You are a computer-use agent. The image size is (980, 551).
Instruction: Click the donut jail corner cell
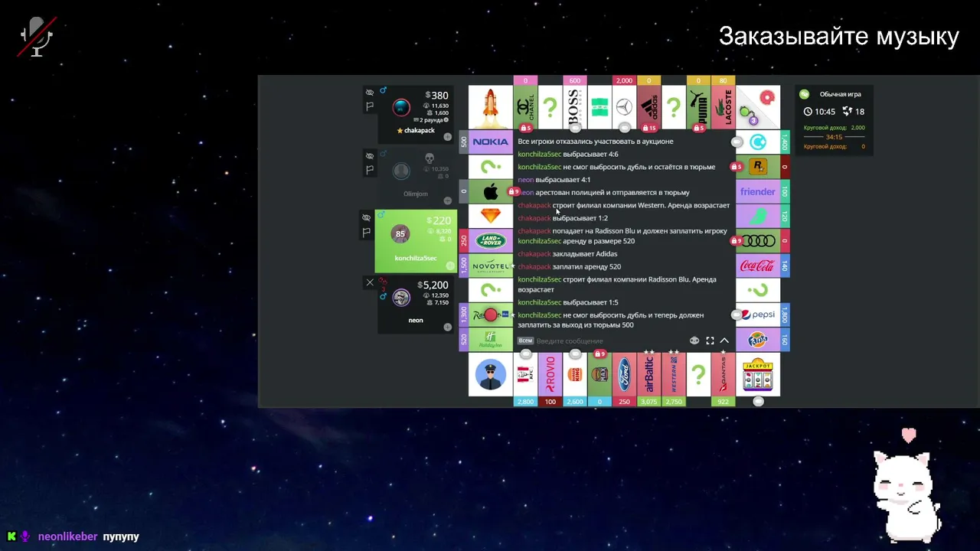[758, 107]
